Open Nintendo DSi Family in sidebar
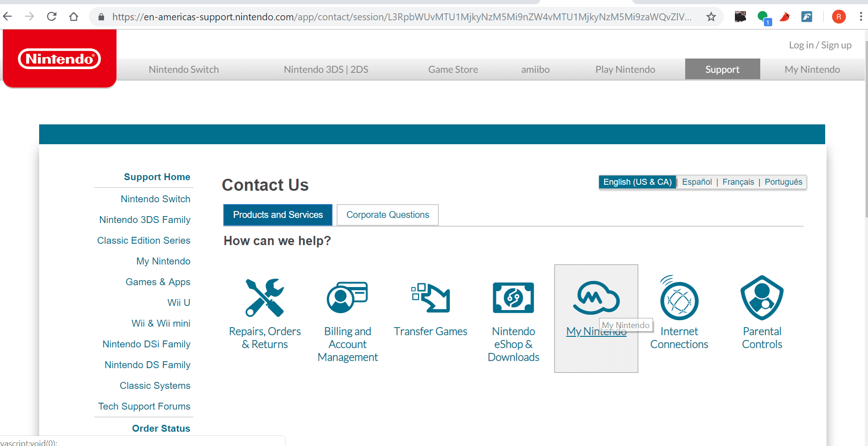Viewport: 868px width, 446px height. click(x=146, y=344)
